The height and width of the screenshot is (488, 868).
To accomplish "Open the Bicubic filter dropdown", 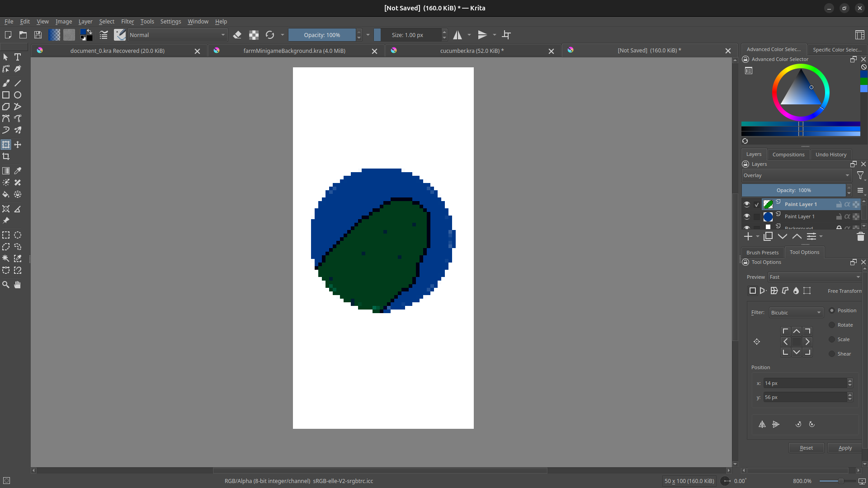I will coord(796,313).
